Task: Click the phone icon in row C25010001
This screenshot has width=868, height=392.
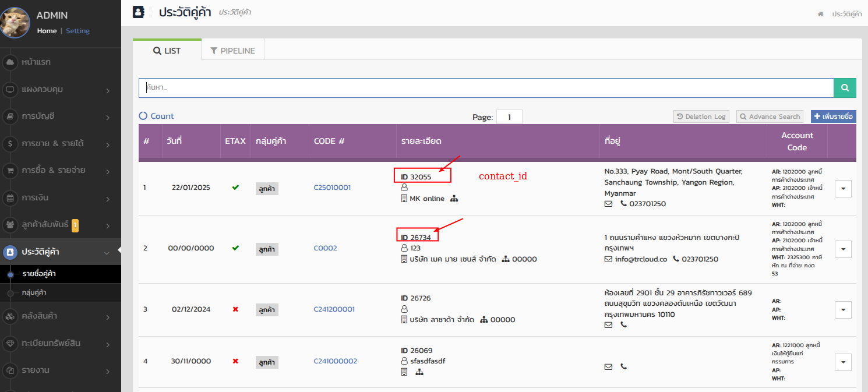Action: pos(623,204)
